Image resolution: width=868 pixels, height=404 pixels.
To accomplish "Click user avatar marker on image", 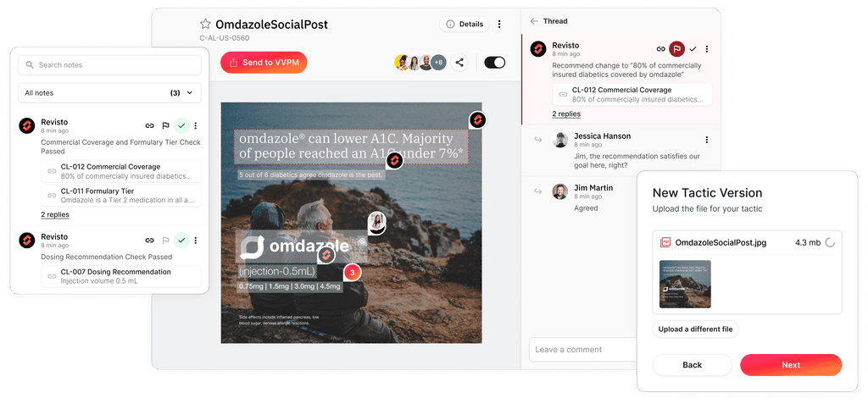I will tap(377, 222).
